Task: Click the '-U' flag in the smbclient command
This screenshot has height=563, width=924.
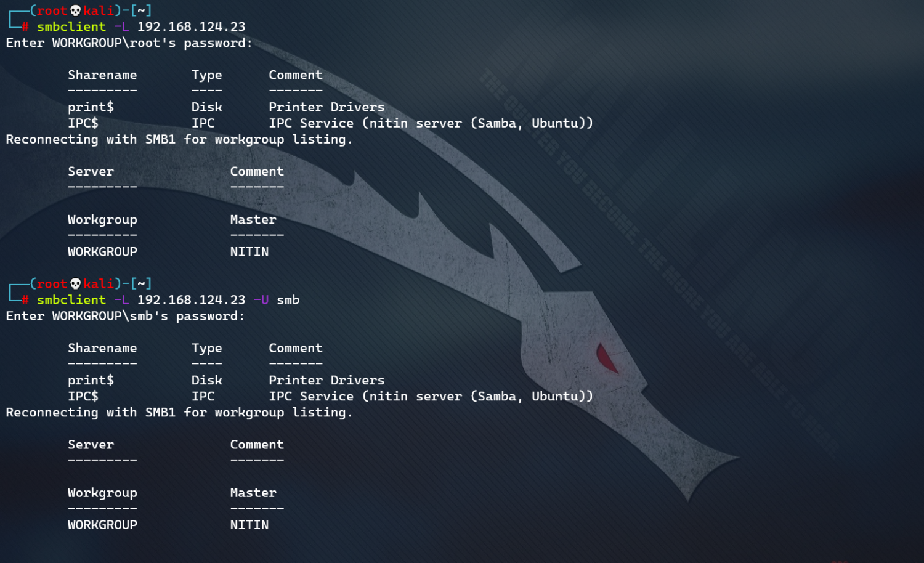Action: [261, 300]
